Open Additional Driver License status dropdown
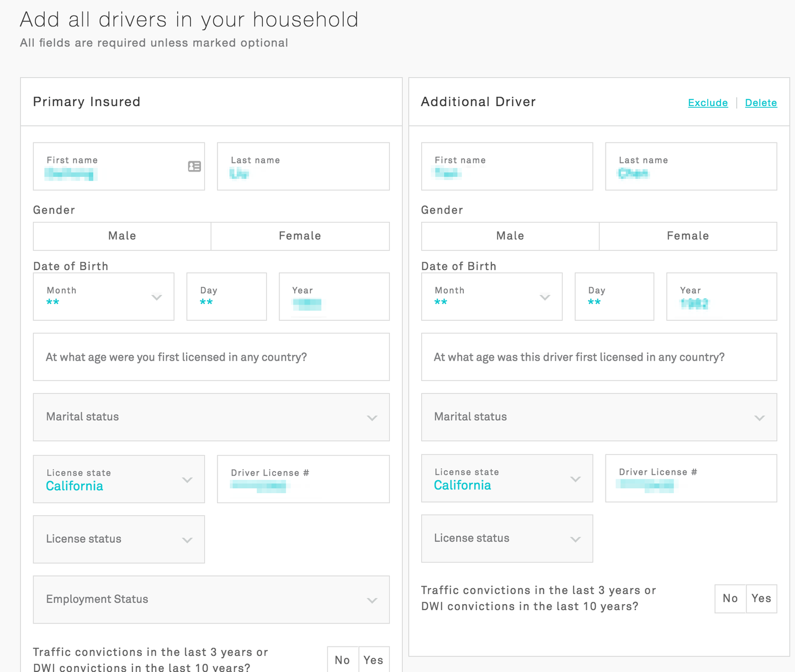The width and height of the screenshot is (795, 672). 507,538
